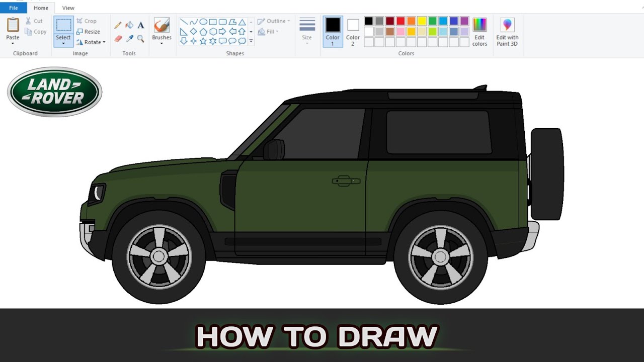The height and width of the screenshot is (362, 644).
Task: Select the Pencil tool
Action: (118, 25)
